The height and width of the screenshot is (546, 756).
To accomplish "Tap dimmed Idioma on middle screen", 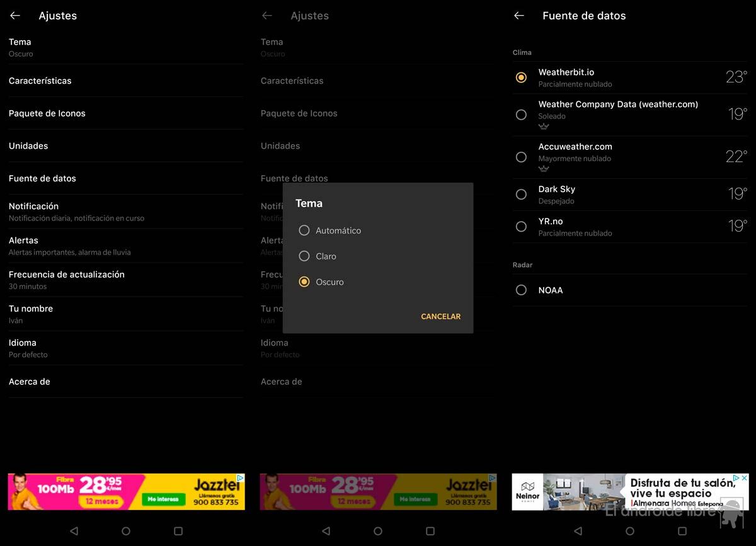I will click(378, 348).
